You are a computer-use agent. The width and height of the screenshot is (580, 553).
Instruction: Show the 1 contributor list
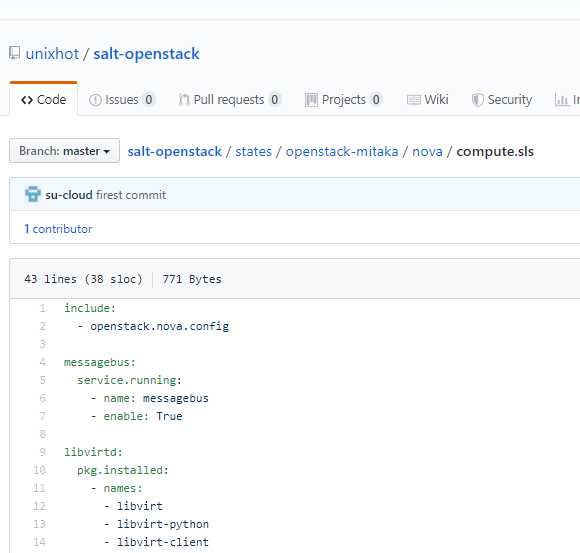tap(58, 229)
